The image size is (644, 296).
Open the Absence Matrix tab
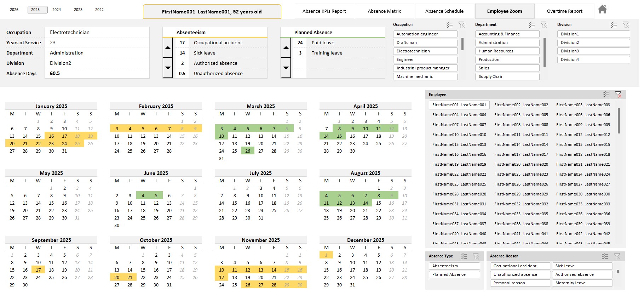[x=384, y=11]
